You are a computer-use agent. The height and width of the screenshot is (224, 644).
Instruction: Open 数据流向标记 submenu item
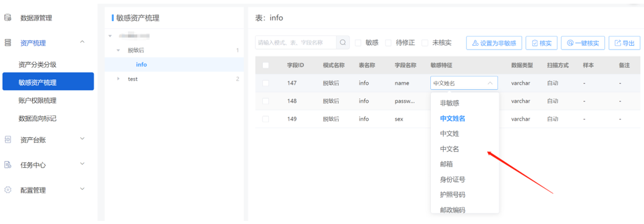coord(37,119)
